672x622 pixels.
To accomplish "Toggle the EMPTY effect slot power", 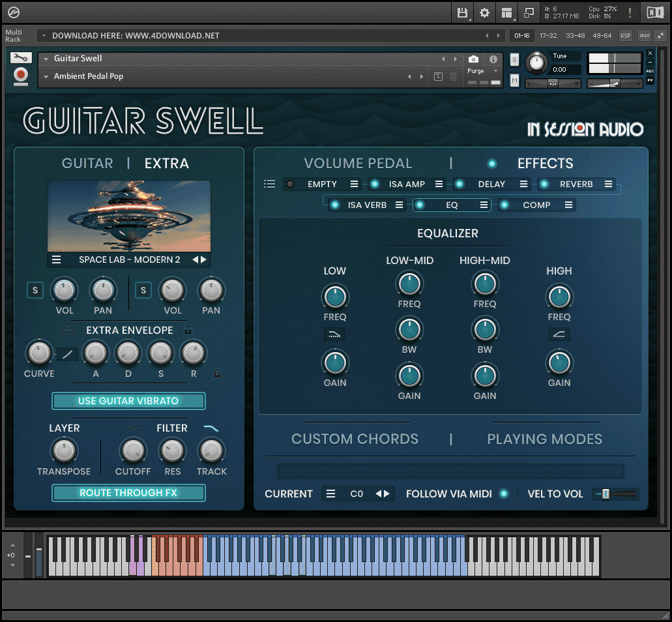I will (x=290, y=185).
